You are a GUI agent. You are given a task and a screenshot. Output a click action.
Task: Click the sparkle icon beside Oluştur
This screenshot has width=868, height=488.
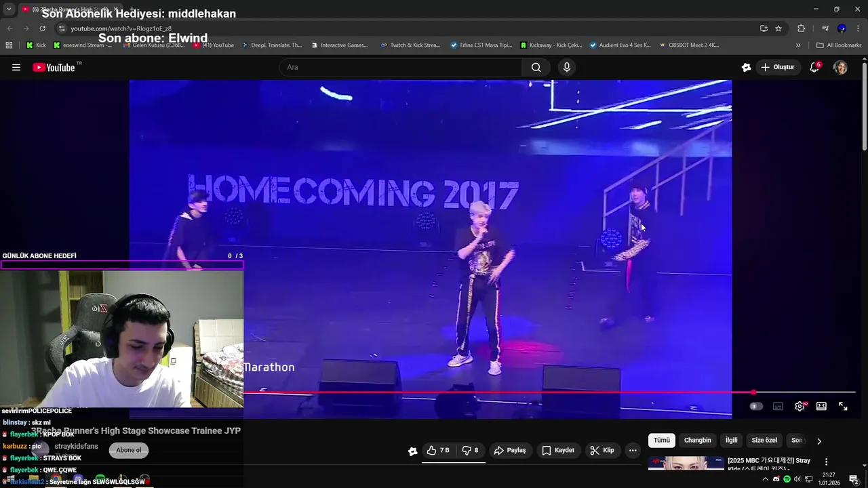coord(747,67)
